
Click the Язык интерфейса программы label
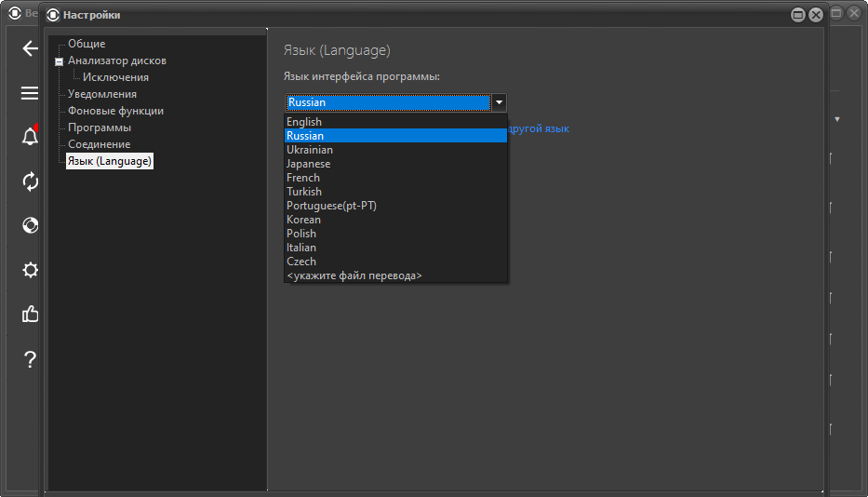point(362,76)
